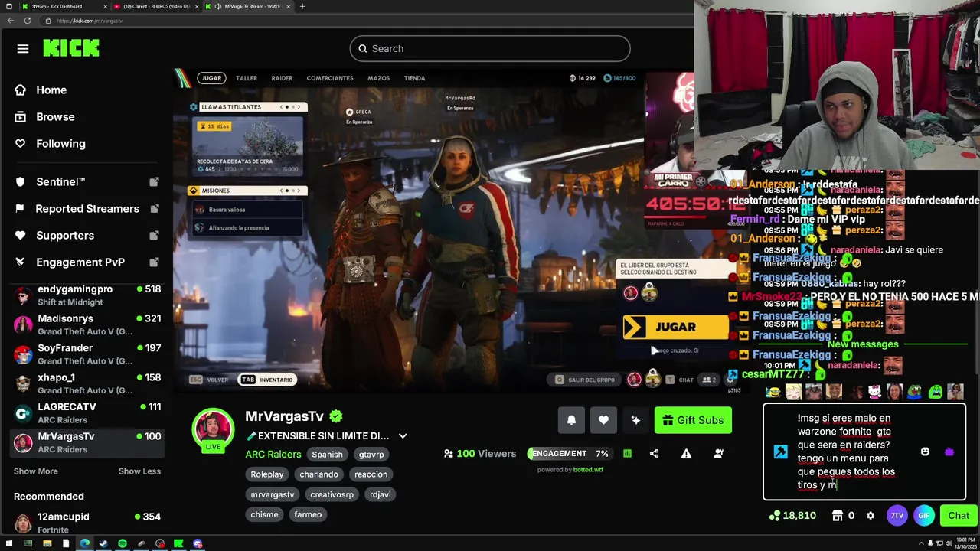Open the Kick app icon in the taskbar

[178, 544]
